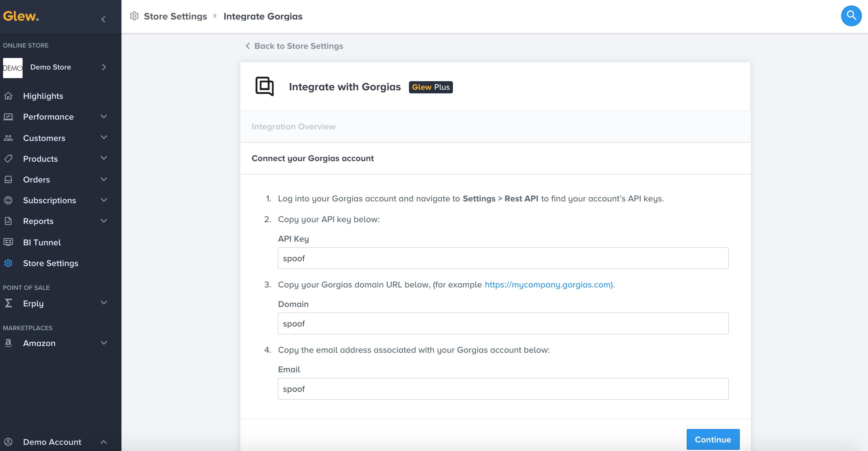The height and width of the screenshot is (451, 868).
Task: Click the Store Settings gear icon in sidebar
Action: (9, 263)
